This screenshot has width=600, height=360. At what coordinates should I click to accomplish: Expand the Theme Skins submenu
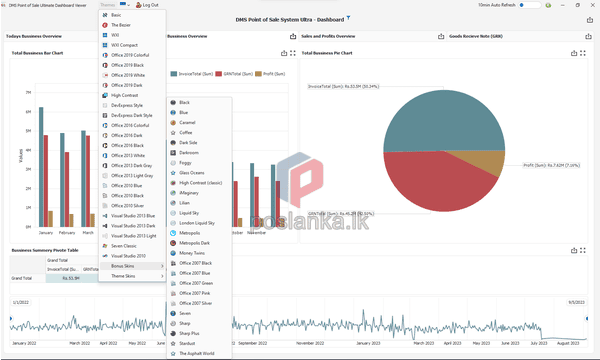(132, 276)
